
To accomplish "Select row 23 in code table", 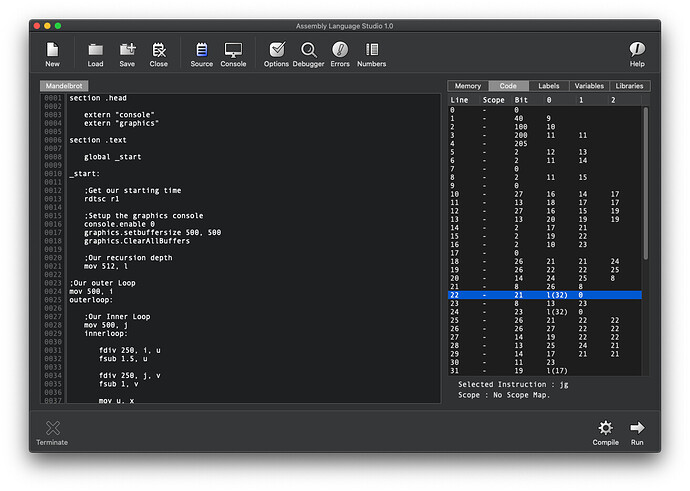I will pyautogui.click(x=545, y=303).
